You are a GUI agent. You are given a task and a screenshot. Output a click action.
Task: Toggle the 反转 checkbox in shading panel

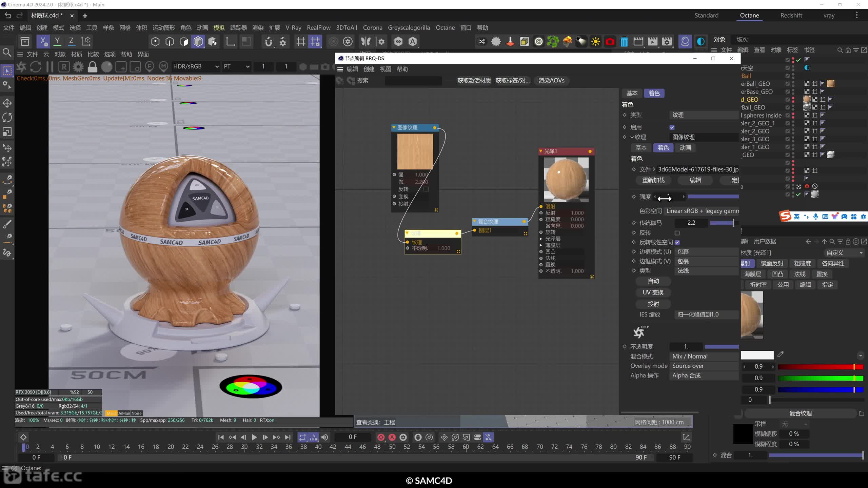click(x=677, y=233)
